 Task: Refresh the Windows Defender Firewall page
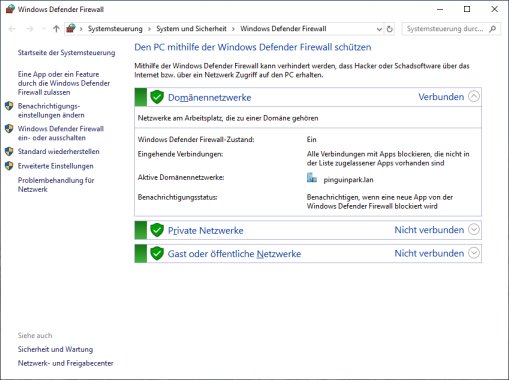[390, 29]
